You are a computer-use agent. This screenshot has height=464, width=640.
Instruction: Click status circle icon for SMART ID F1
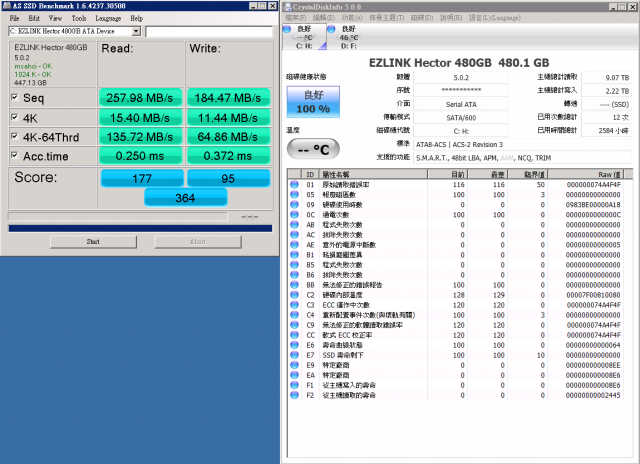click(294, 385)
